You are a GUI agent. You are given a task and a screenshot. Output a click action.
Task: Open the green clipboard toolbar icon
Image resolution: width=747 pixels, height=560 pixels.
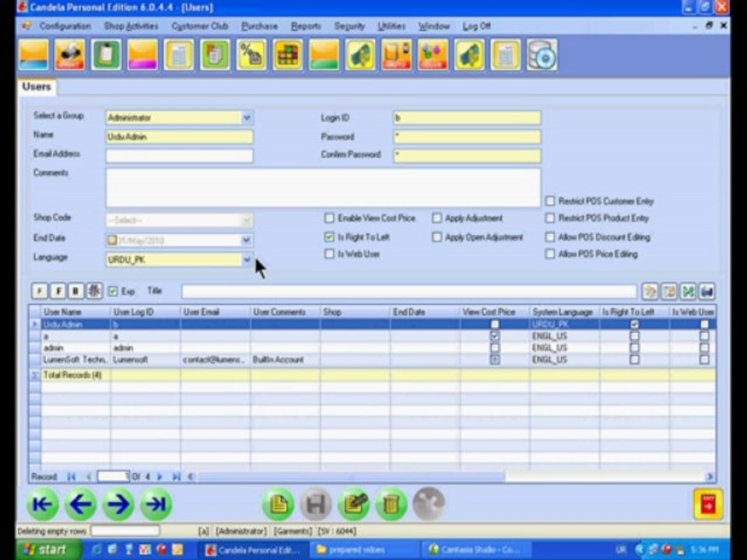pos(107,54)
